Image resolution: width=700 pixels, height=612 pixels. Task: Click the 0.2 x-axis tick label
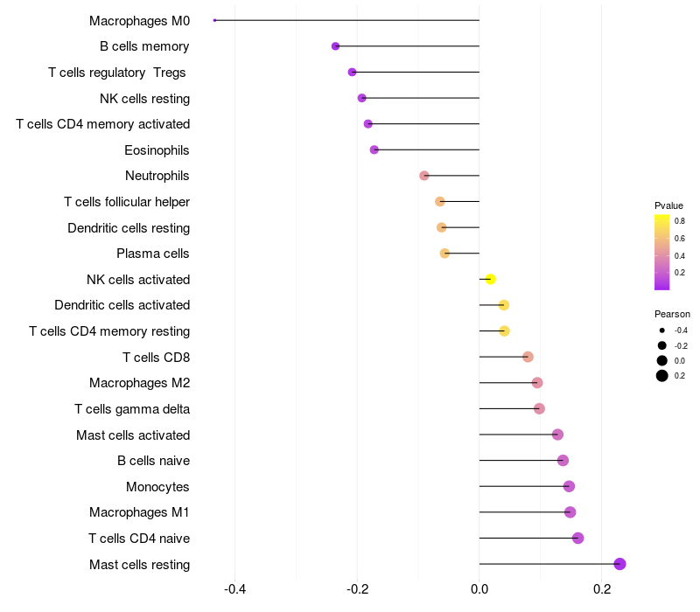point(602,588)
